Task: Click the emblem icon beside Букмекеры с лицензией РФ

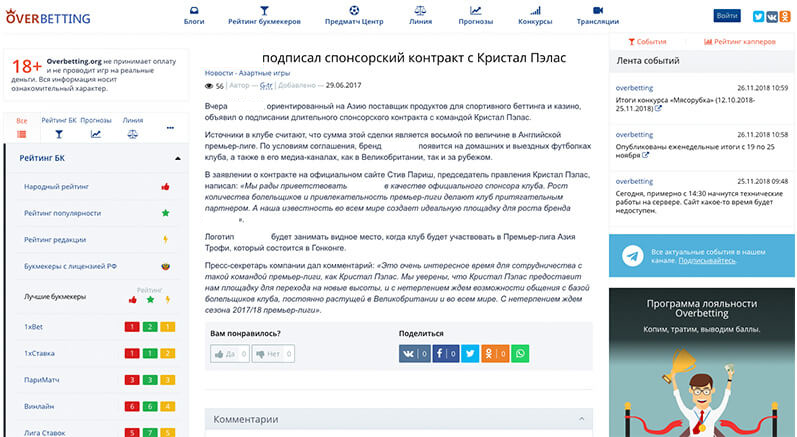Action: click(x=165, y=266)
